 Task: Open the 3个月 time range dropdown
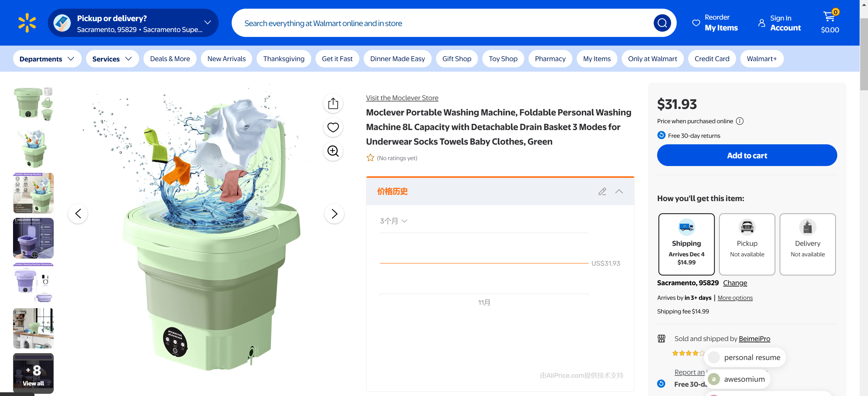point(393,221)
